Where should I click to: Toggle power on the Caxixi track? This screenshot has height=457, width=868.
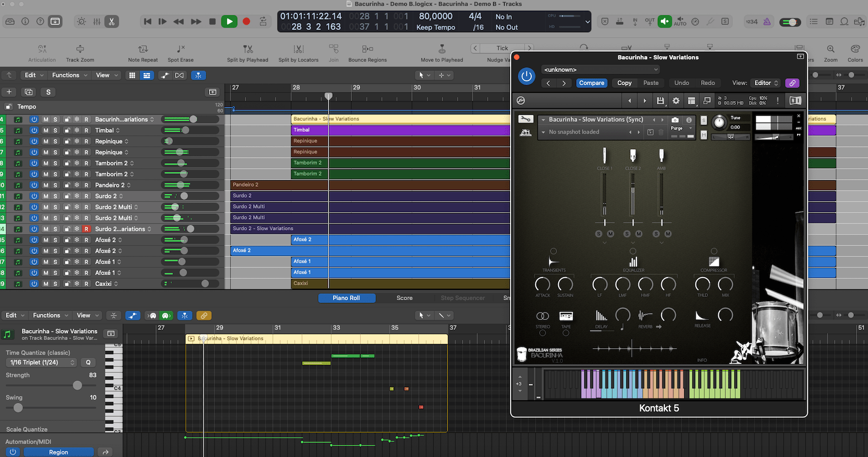(34, 284)
